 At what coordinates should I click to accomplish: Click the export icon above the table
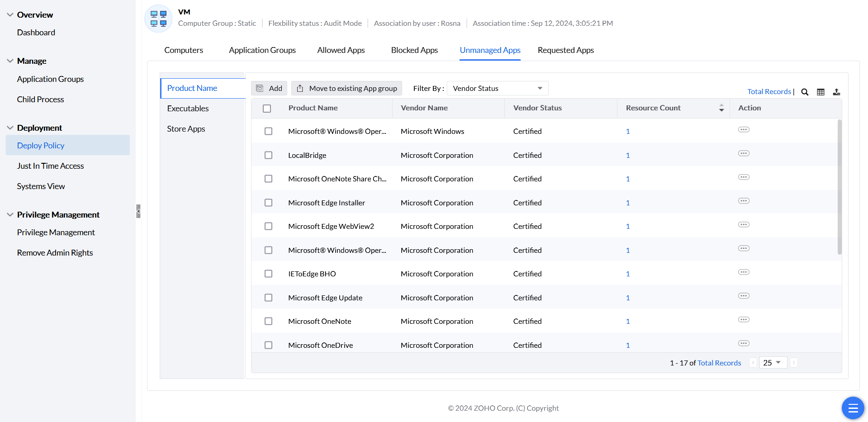836,92
